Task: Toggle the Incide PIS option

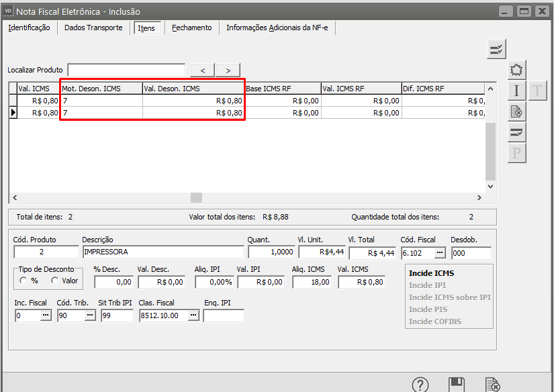Action: click(x=428, y=309)
